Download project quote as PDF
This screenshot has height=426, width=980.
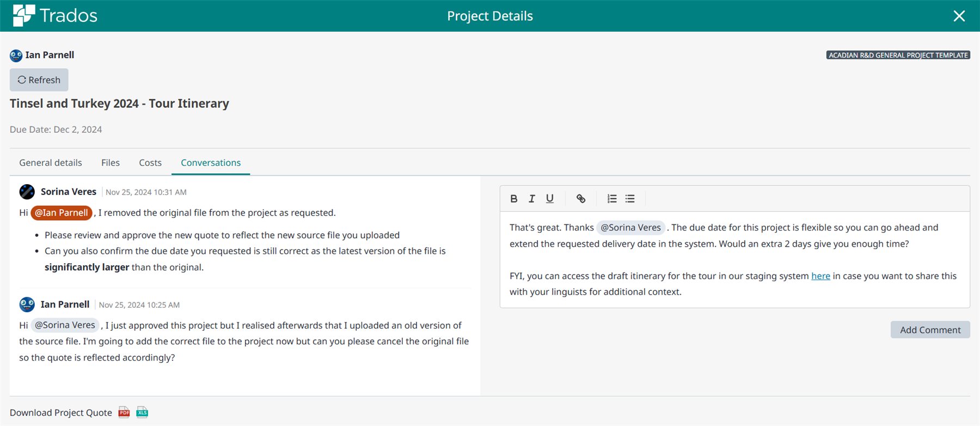click(x=124, y=412)
